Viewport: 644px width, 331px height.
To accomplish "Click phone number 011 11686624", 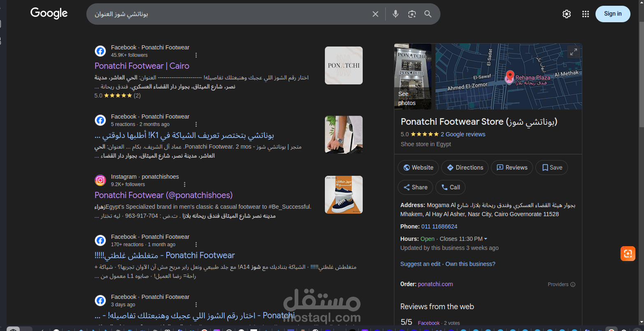I will tap(439, 226).
